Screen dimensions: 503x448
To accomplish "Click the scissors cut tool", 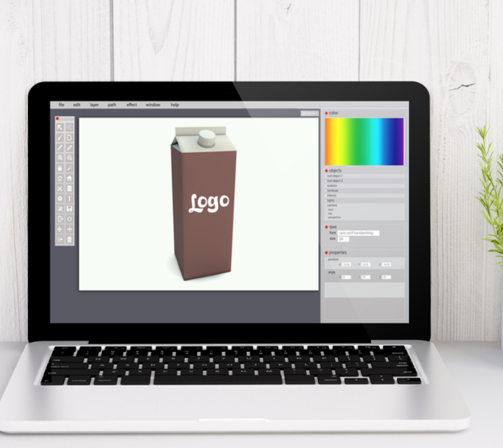I will tap(60, 188).
